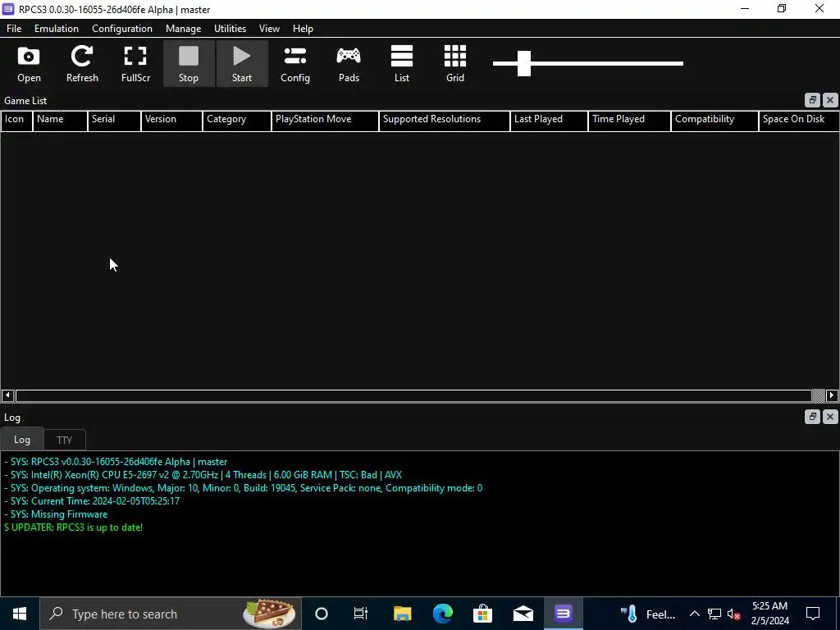The height and width of the screenshot is (630, 840).
Task: Click the 'SYS: Current Time' log line
Action: pyautogui.click(x=92, y=501)
